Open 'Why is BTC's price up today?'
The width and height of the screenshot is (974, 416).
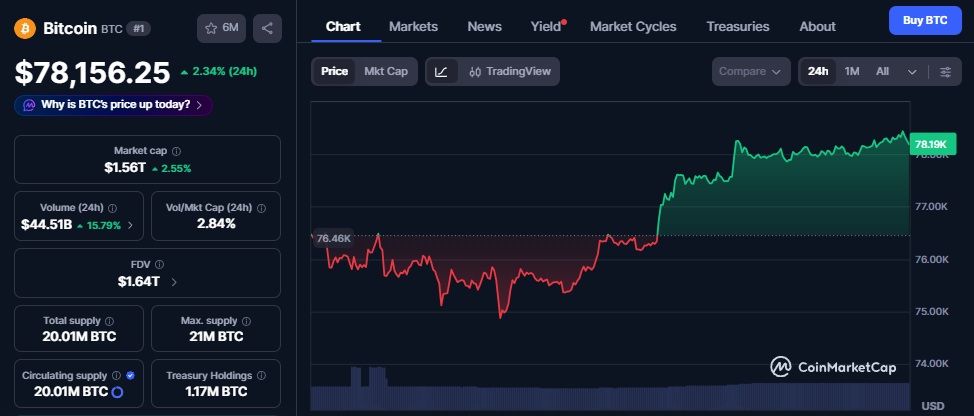[114, 105]
